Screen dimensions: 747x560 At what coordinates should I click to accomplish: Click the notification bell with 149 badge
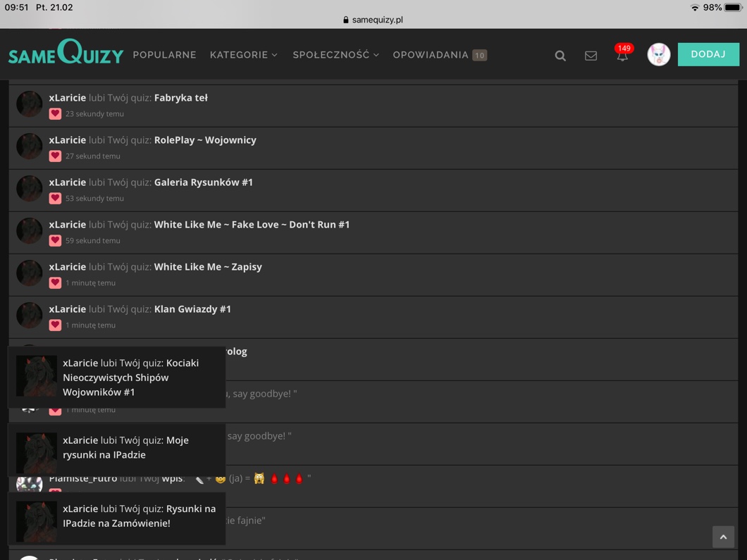pos(622,55)
